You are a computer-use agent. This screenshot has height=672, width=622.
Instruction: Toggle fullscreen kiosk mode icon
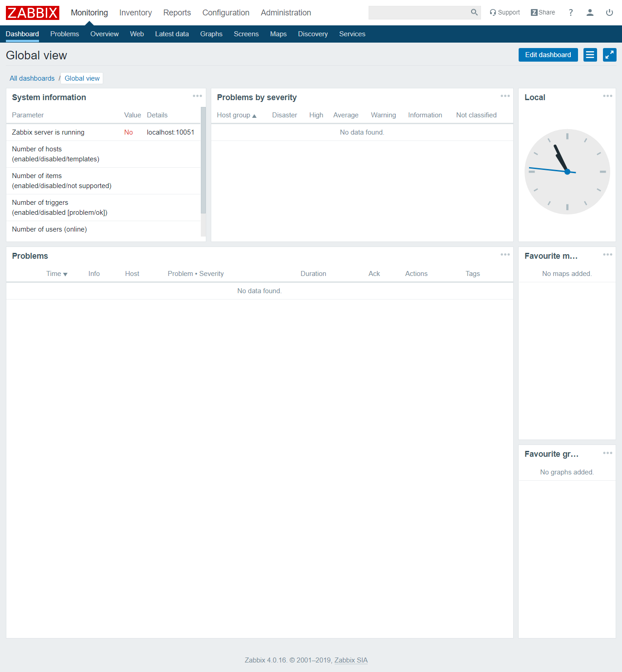click(609, 55)
